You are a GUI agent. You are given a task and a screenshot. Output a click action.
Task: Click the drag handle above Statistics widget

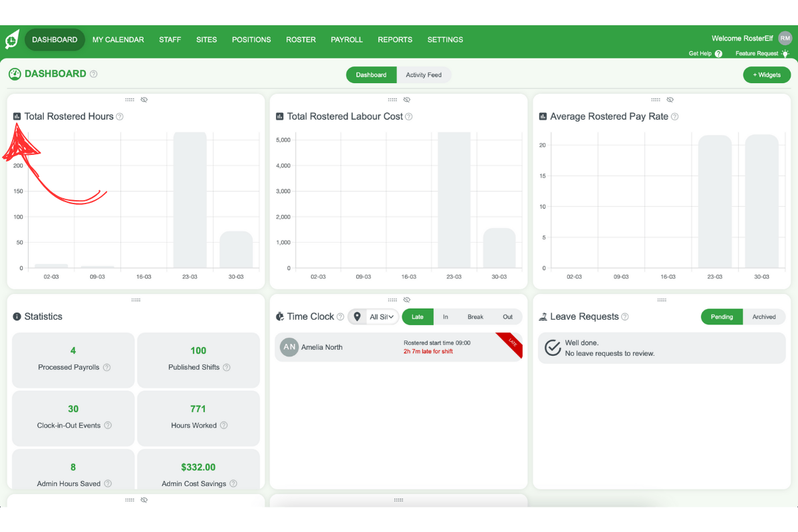pyautogui.click(x=136, y=300)
